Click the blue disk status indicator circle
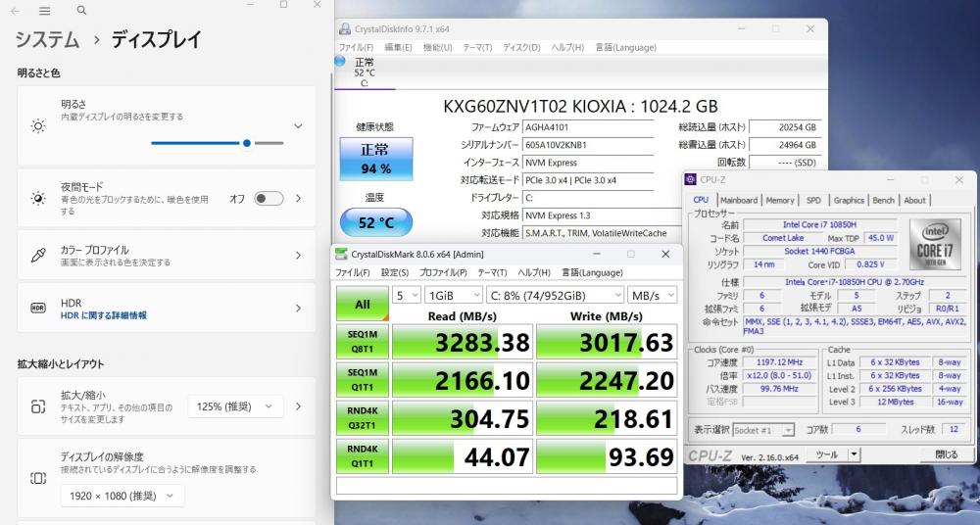The height and width of the screenshot is (525, 980). (x=341, y=61)
